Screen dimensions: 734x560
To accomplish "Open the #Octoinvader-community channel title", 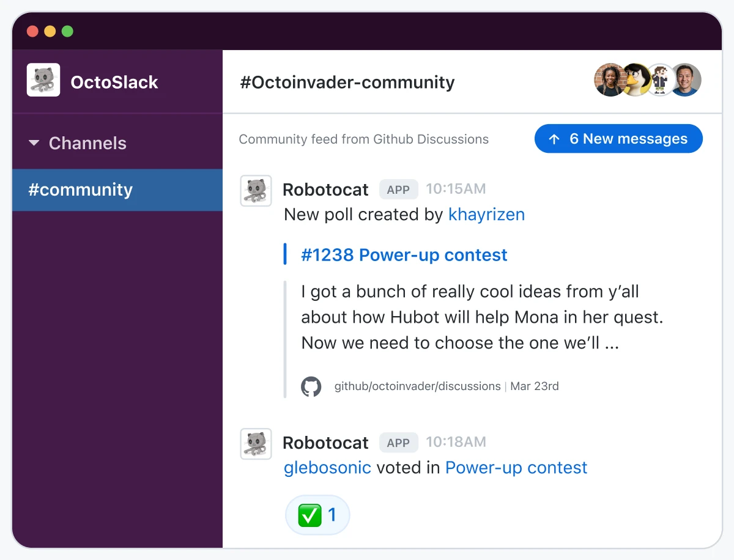I will (347, 81).
